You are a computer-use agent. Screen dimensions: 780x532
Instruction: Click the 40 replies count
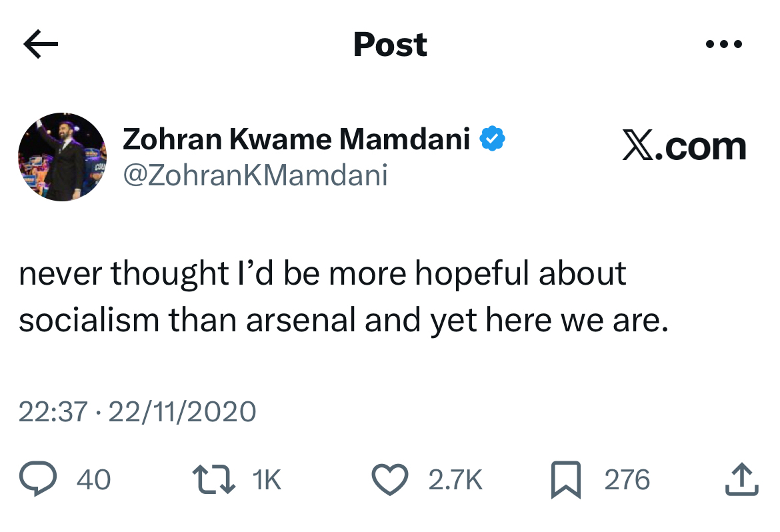(x=94, y=480)
